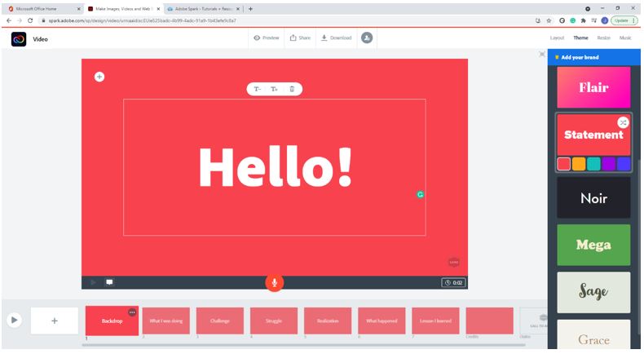
Task: Click the Add your brand banner
Action: click(594, 57)
